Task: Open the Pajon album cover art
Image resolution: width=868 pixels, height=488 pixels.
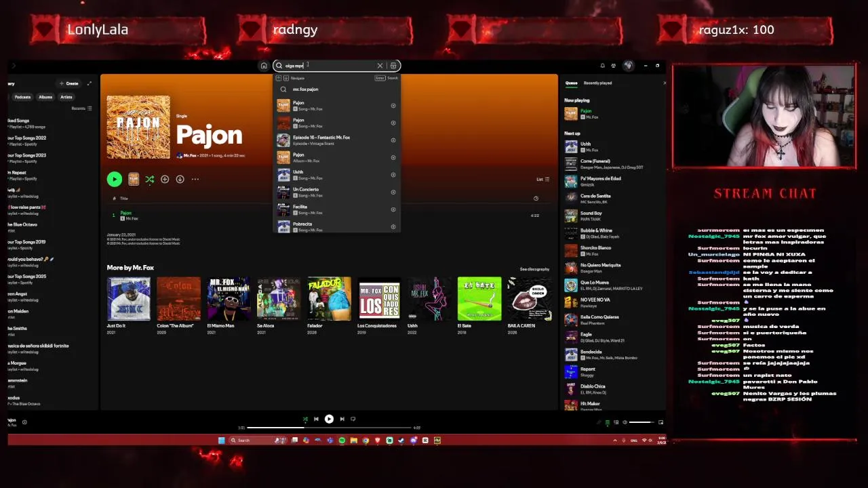Action: 138,127
